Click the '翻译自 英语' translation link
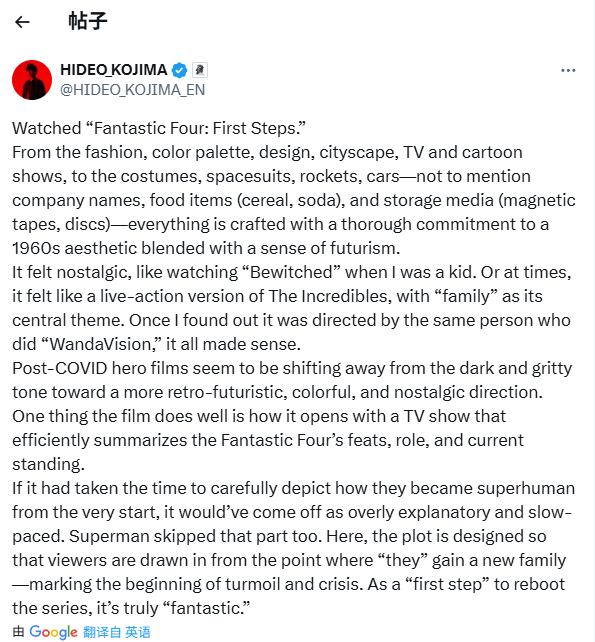This screenshot has width=595, height=642. 117,632
